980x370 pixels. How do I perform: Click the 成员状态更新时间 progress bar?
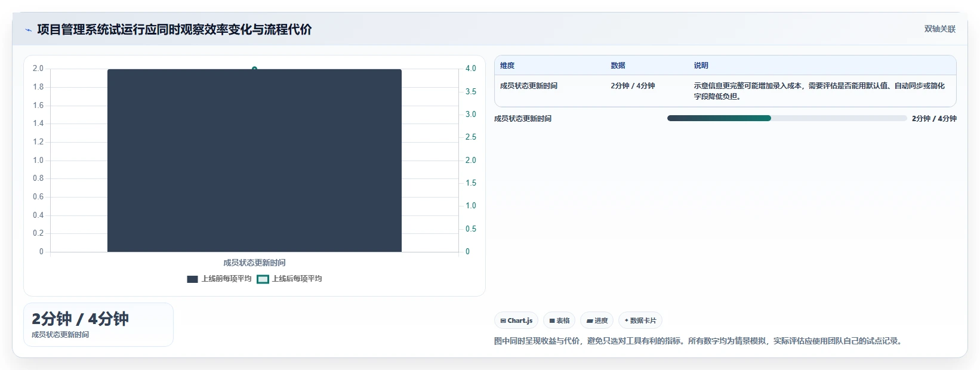787,118
